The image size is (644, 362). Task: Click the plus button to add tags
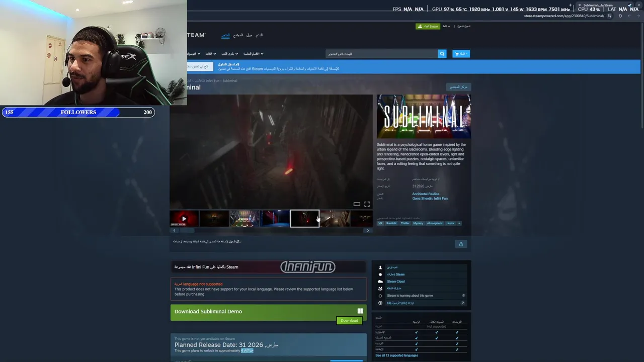click(x=459, y=223)
